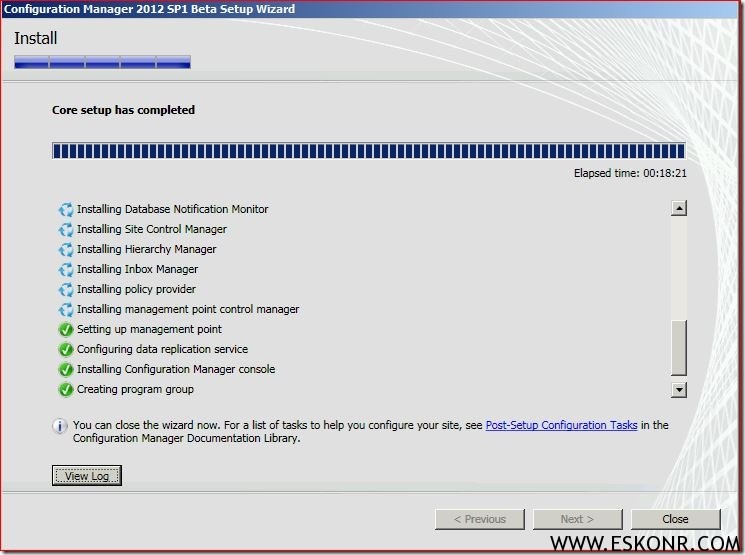The image size is (745, 555).
Task: Select 'Creating program group' row text
Action: click(135, 389)
